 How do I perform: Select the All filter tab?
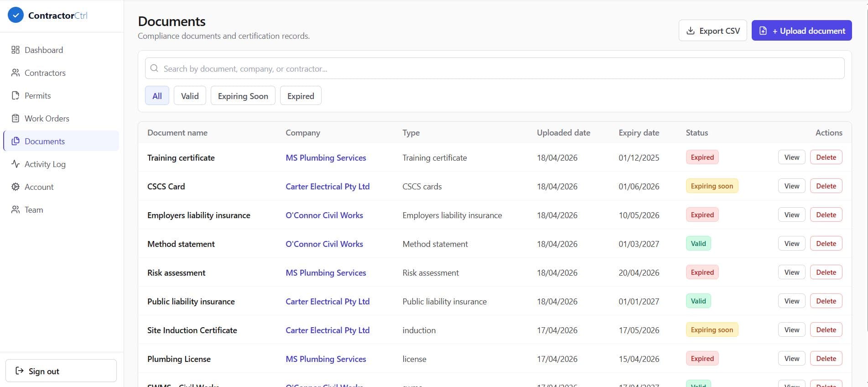(x=157, y=96)
